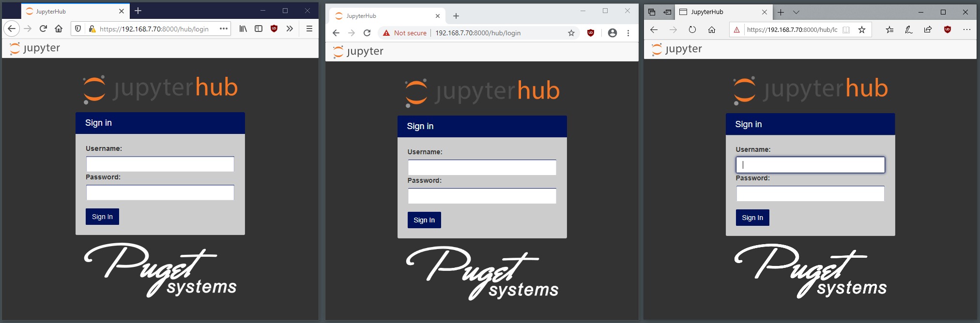Click the red warning triangle beside Not secure
The image size is (980, 323).
386,33
